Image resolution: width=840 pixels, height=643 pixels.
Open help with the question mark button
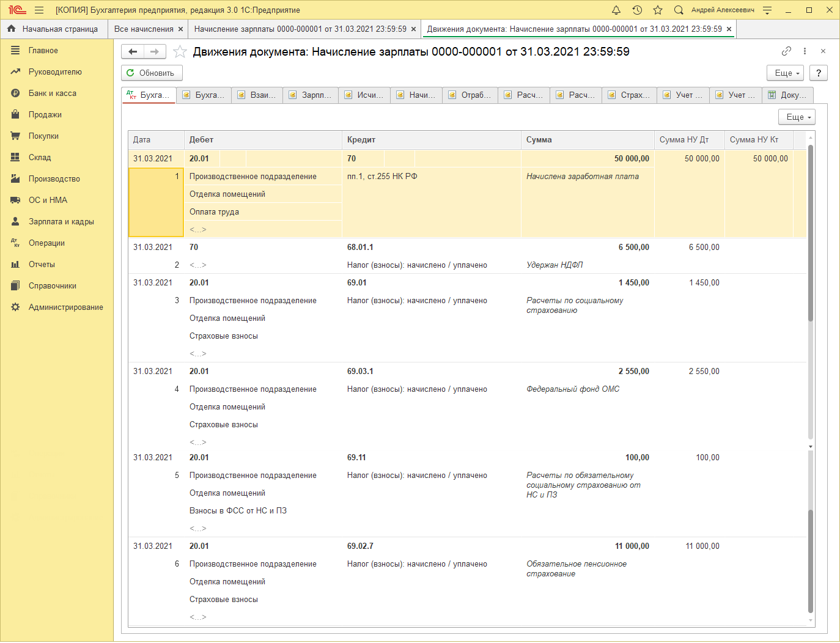point(819,73)
